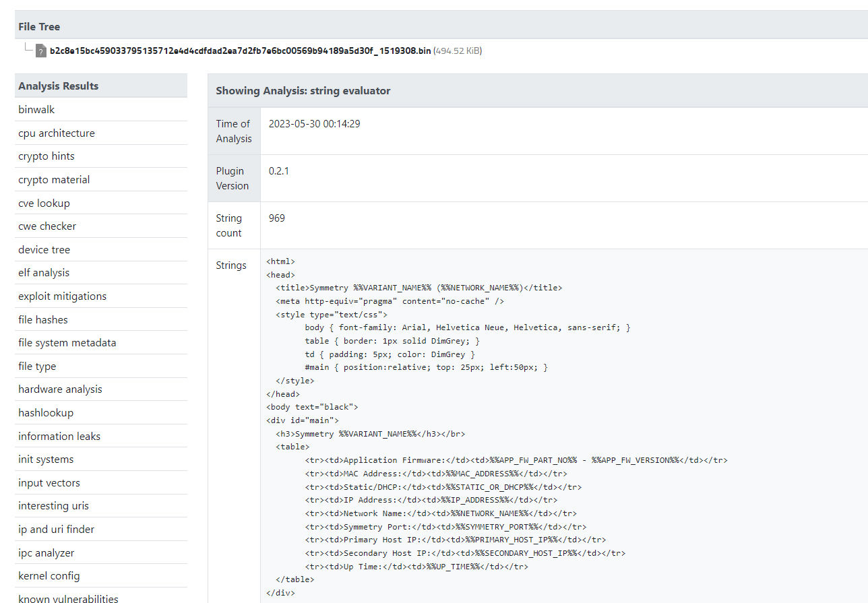Check the file type analysis

(37, 366)
